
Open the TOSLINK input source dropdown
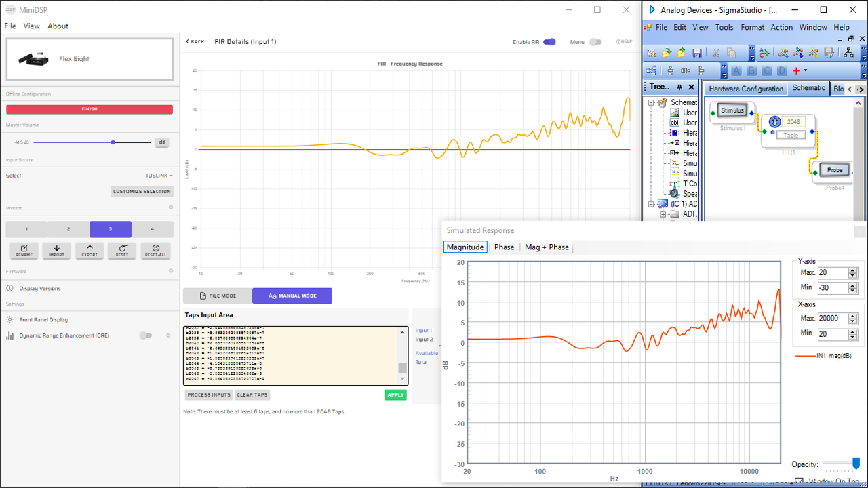coord(159,176)
